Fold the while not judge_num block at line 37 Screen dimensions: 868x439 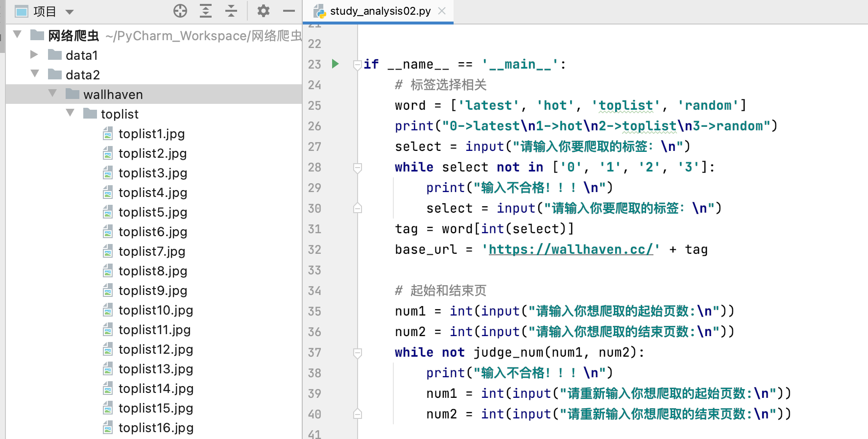pyautogui.click(x=358, y=353)
